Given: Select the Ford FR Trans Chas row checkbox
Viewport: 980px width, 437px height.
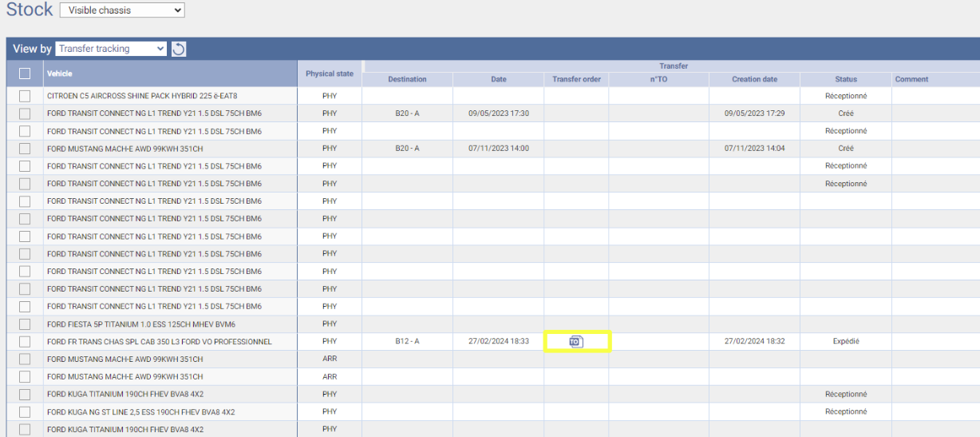Looking at the screenshot, I should (x=25, y=342).
